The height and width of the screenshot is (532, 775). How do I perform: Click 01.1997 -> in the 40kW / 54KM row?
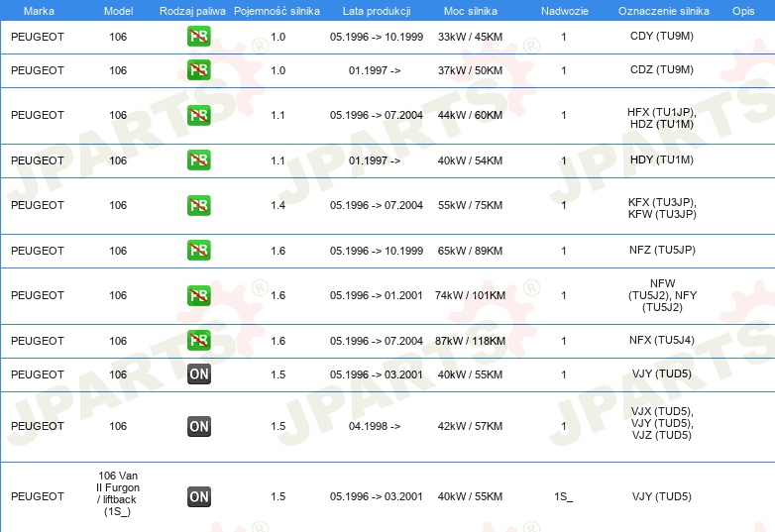375,160
